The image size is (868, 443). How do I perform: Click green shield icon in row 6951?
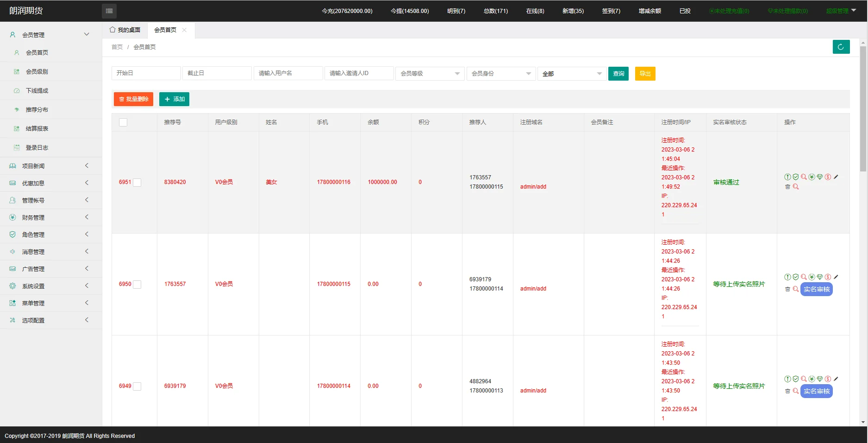(x=795, y=177)
